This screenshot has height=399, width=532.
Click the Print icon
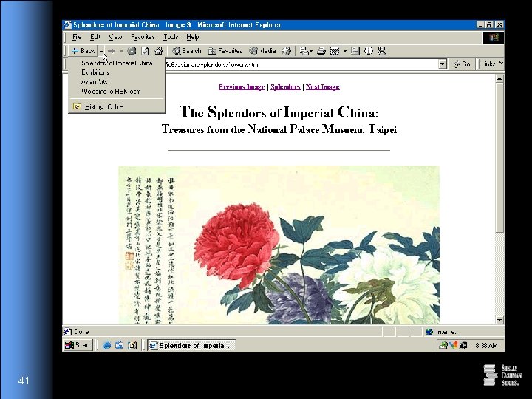pyautogui.click(x=321, y=51)
